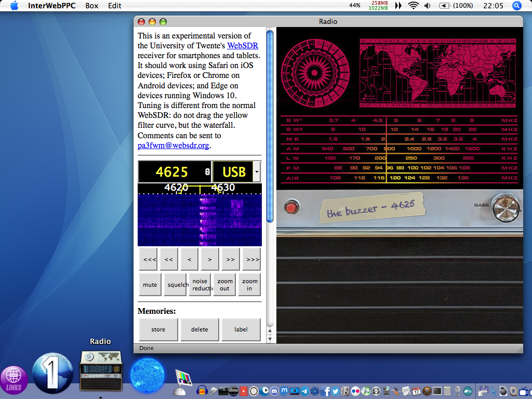532x399 pixels.
Task: Toggle the squelch button
Action: (x=175, y=285)
